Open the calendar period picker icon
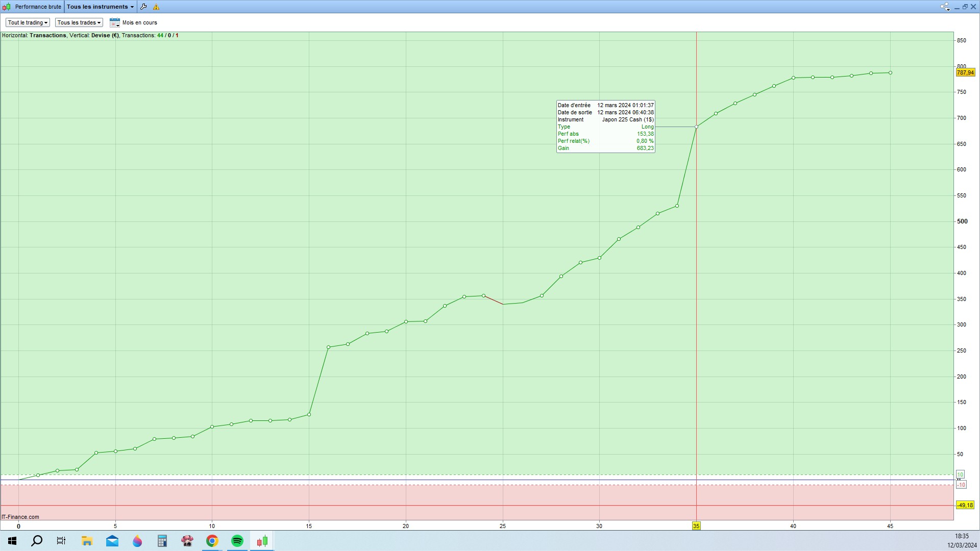Screen dimensions: 980x551 click(114, 22)
